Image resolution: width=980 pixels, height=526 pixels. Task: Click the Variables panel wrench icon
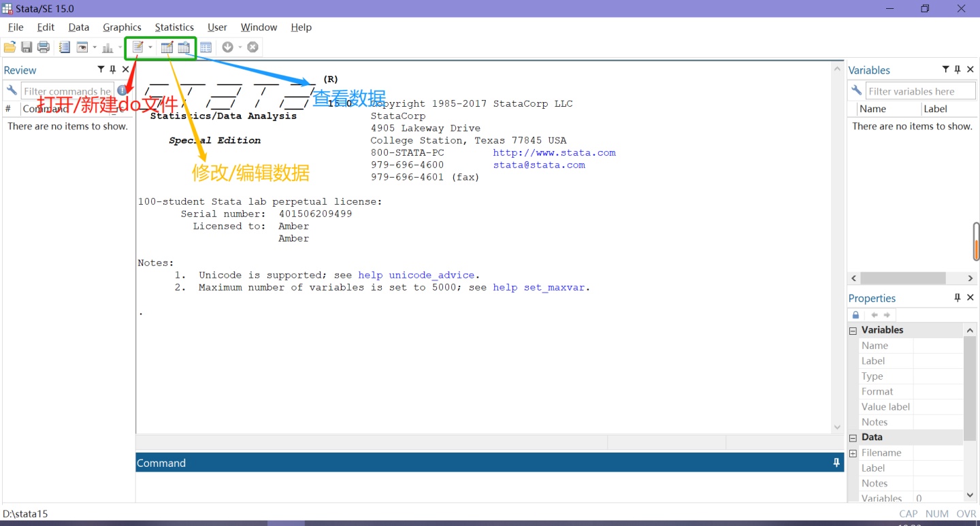856,91
